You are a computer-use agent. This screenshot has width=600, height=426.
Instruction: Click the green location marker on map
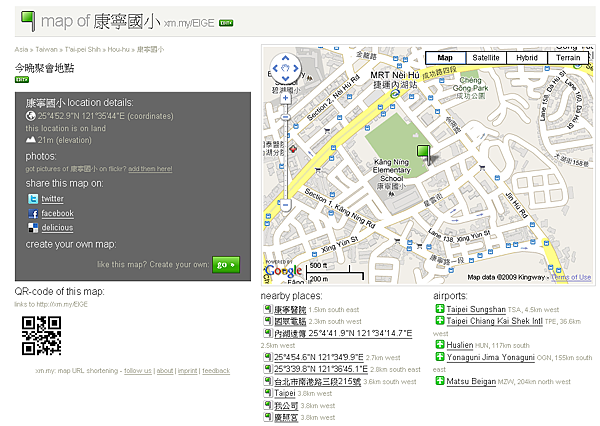pyautogui.click(x=423, y=153)
